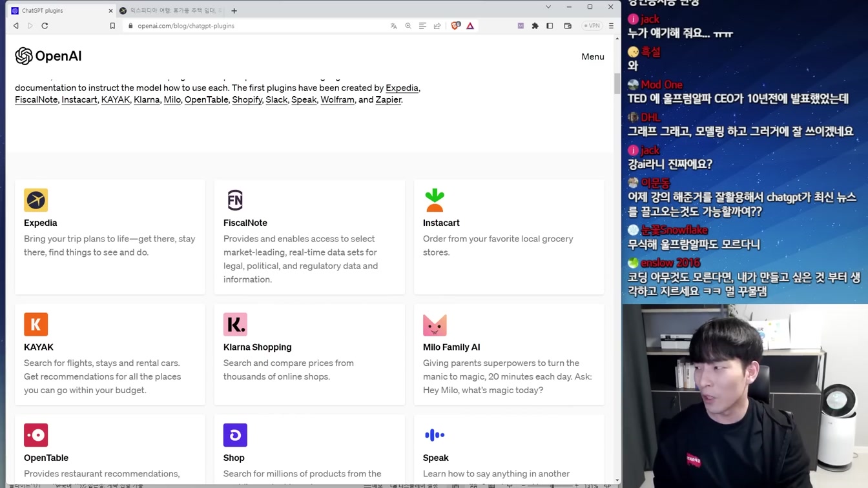Image resolution: width=868 pixels, height=488 pixels.
Task: Click the streamer webcam video overlay
Action: click(x=745, y=396)
